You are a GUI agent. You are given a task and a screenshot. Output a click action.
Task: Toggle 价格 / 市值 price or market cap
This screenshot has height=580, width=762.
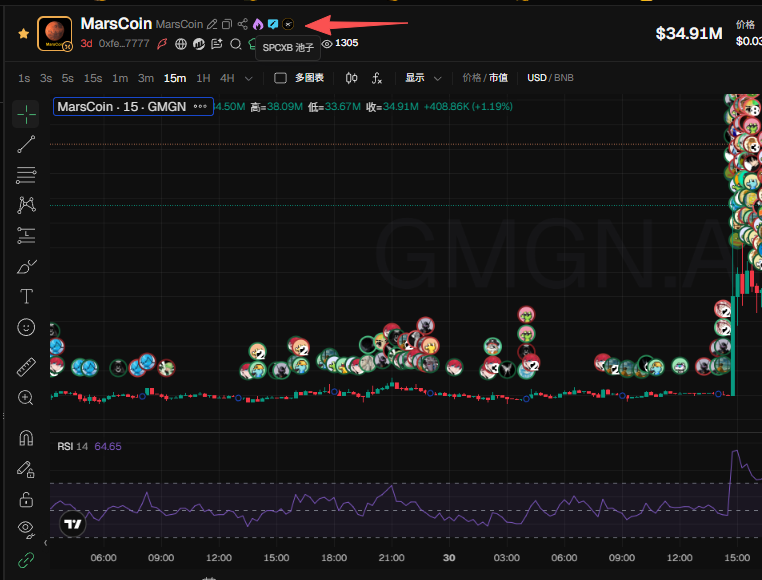click(x=485, y=78)
